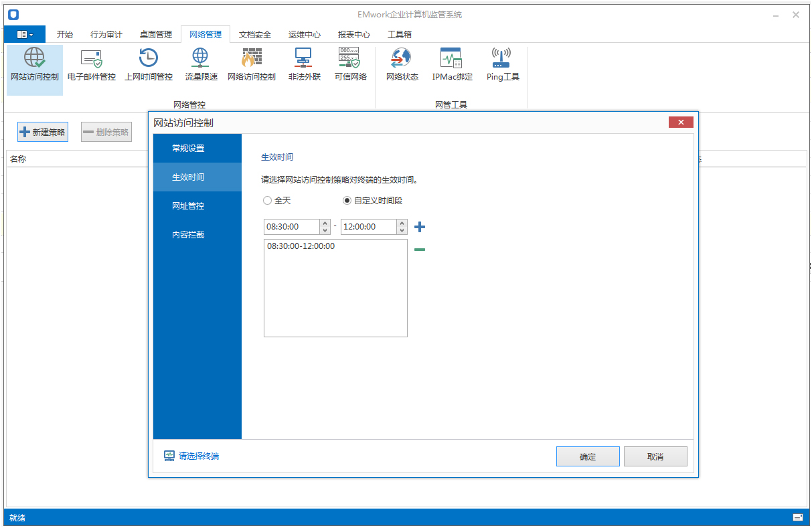Select the 全天 radio button
Screen dimensions: 812x528
(x=268, y=201)
